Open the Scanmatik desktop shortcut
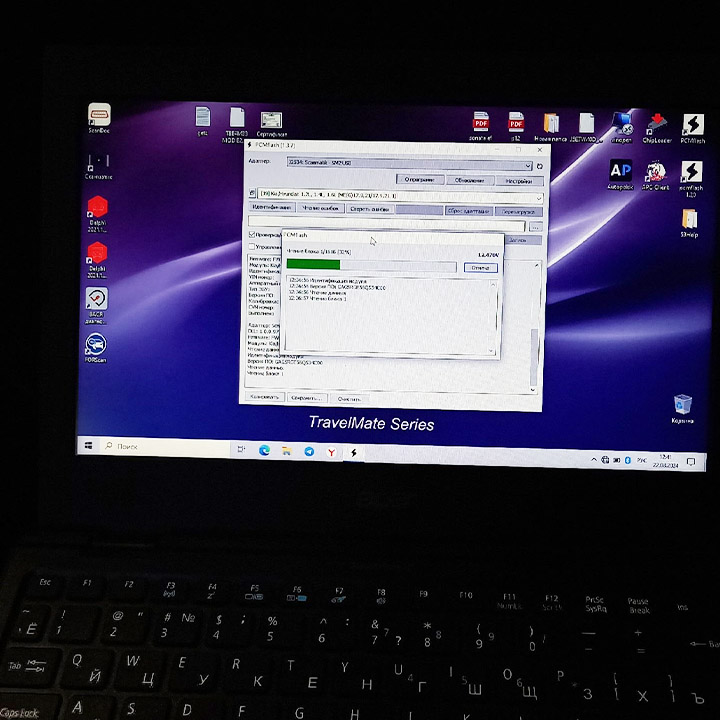The height and width of the screenshot is (720, 720). point(98,166)
